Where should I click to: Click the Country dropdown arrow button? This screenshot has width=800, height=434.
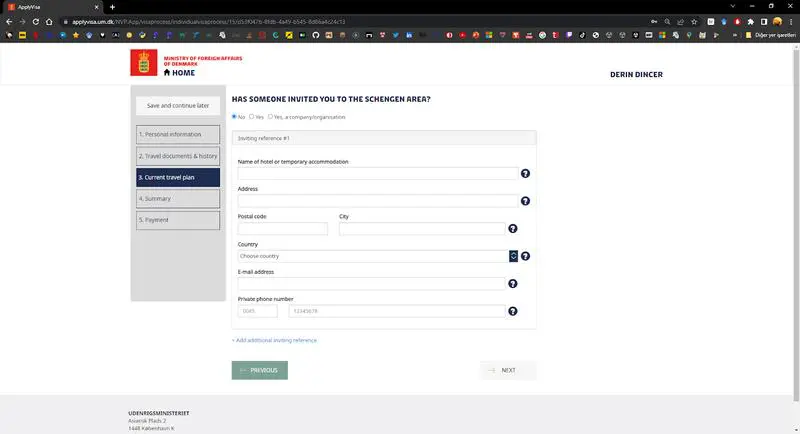513,256
